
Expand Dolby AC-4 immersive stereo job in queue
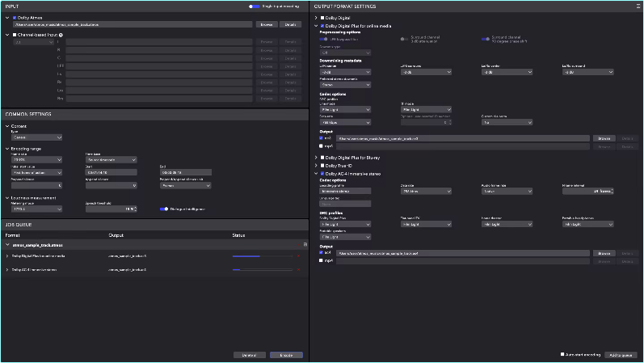[7, 270]
